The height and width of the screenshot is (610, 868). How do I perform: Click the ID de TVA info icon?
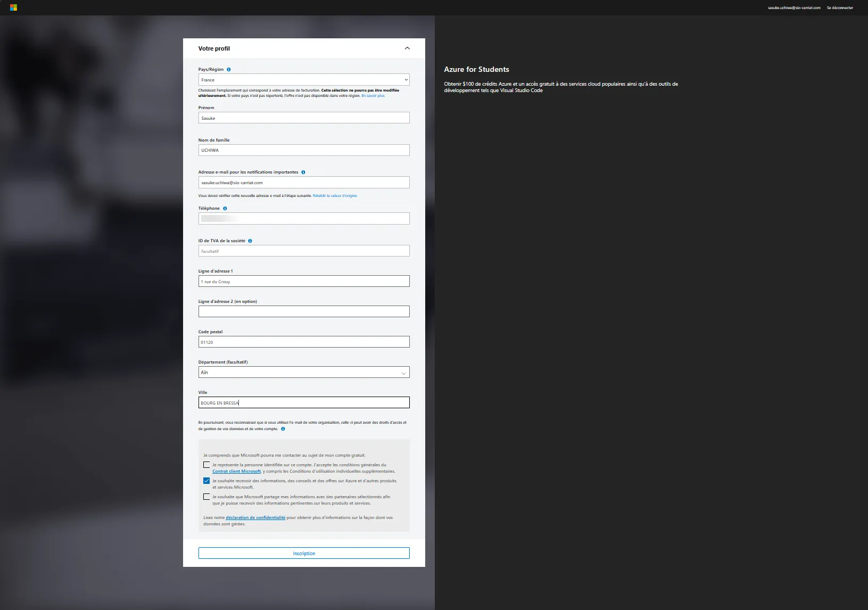click(x=250, y=241)
